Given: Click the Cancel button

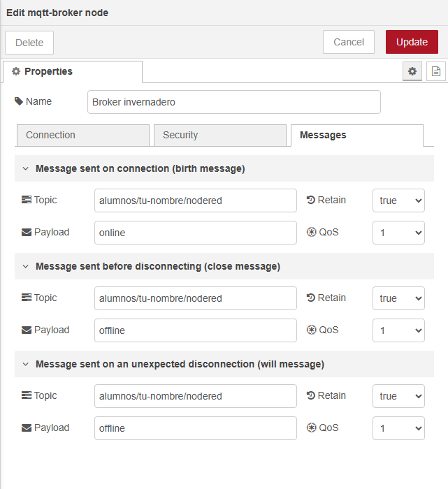Looking at the screenshot, I should [x=349, y=42].
